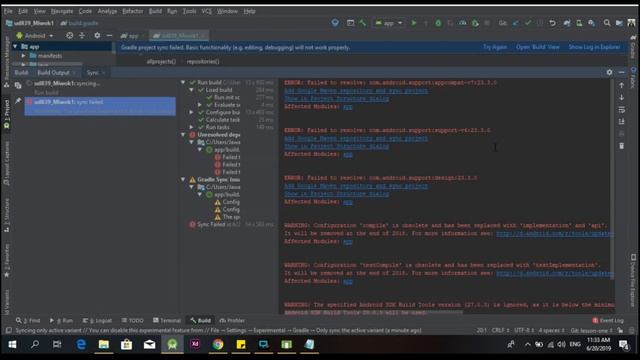Toggle the Favorites side tool window
This screenshot has width=640, height=360.
pyautogui.click(x=7, y=261)
